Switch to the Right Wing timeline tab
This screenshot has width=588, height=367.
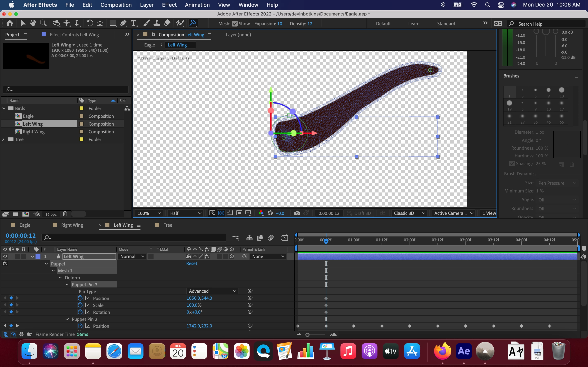pyautogui.click(x=72, y=225)
